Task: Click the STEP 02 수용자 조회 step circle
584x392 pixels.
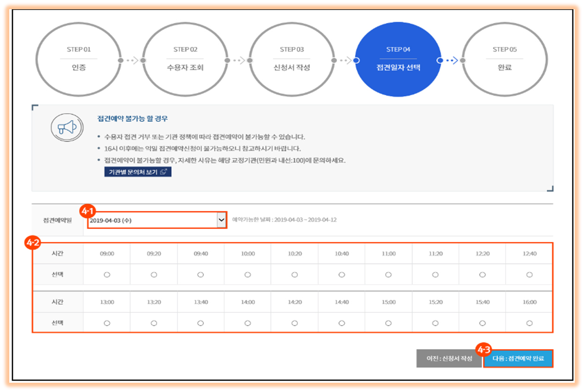Action: point(185,59)
